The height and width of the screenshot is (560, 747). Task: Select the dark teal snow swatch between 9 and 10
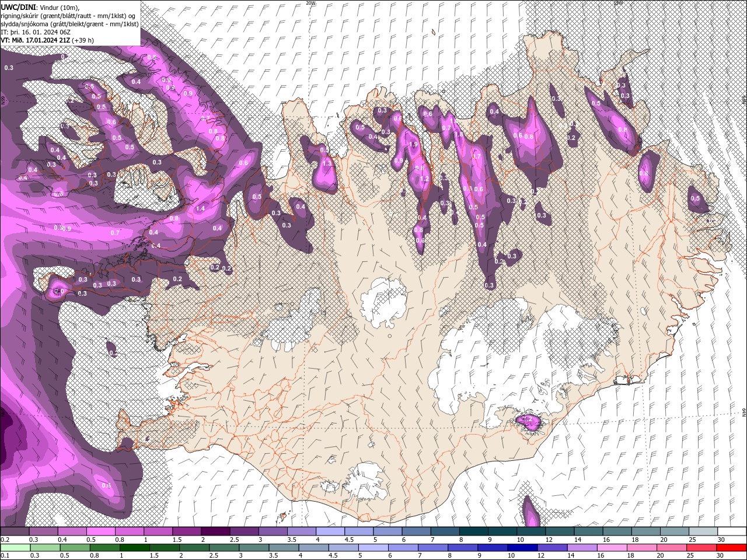502,531
